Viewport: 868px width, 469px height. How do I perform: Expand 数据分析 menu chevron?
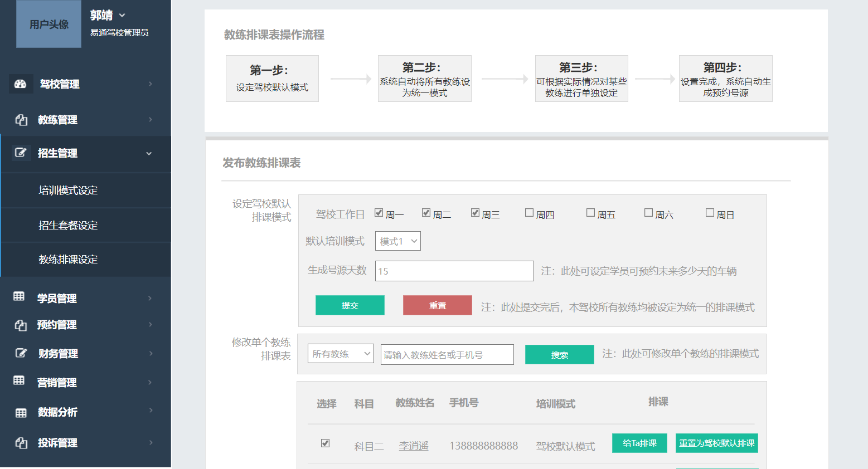pos(150,411)
